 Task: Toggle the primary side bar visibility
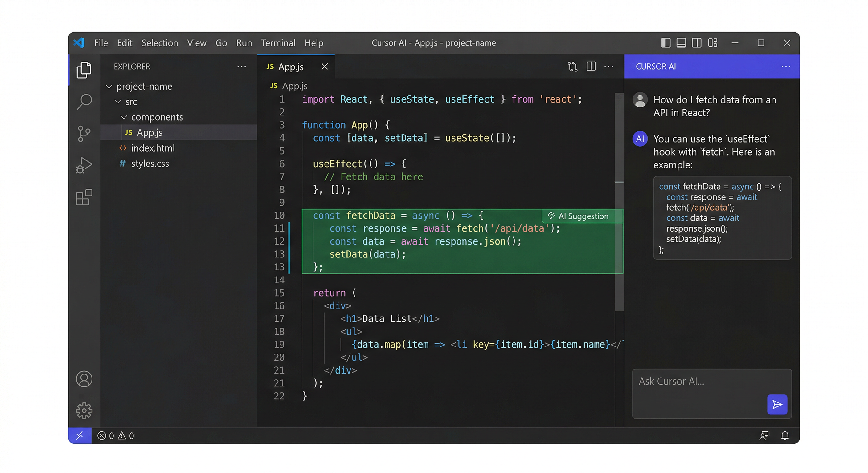(665, 43)
